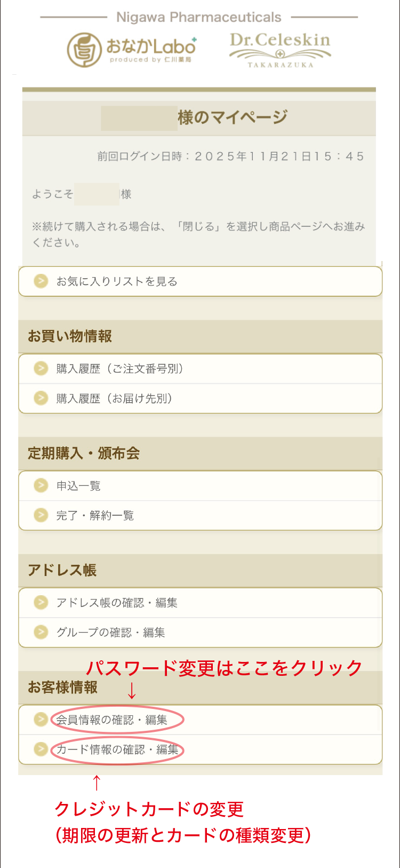Image resolution: width=400 pixels, height=868 pixels.
Task: Click arrow icon beside アドレス帳の確認・編集
Action: (x=41, y=602)
